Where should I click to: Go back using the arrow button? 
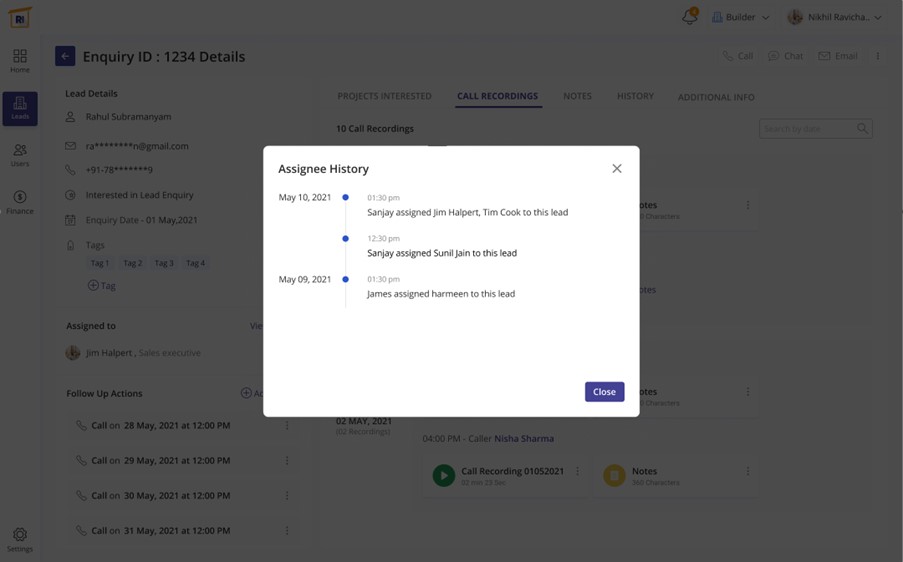click(65, 57)
